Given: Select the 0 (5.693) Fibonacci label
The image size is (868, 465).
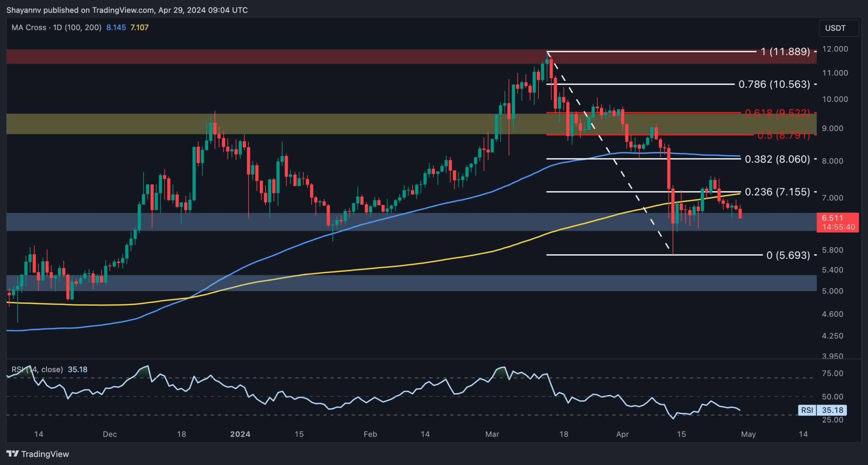Looking at the screenshot, I should (788, 255).
